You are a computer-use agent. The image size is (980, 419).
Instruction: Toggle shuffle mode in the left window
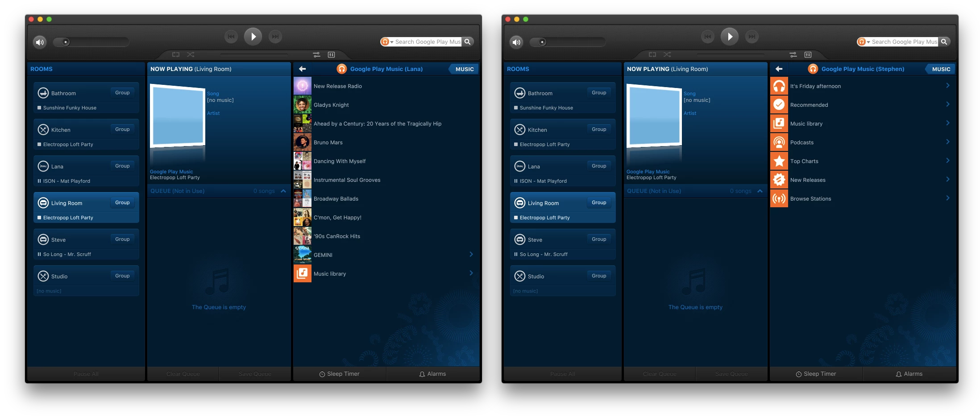tap(191, 54)
